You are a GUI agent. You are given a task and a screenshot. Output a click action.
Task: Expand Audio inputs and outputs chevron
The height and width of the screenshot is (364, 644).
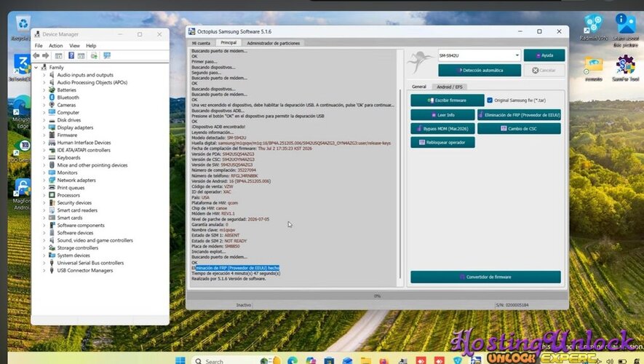(x=44, y=75)
